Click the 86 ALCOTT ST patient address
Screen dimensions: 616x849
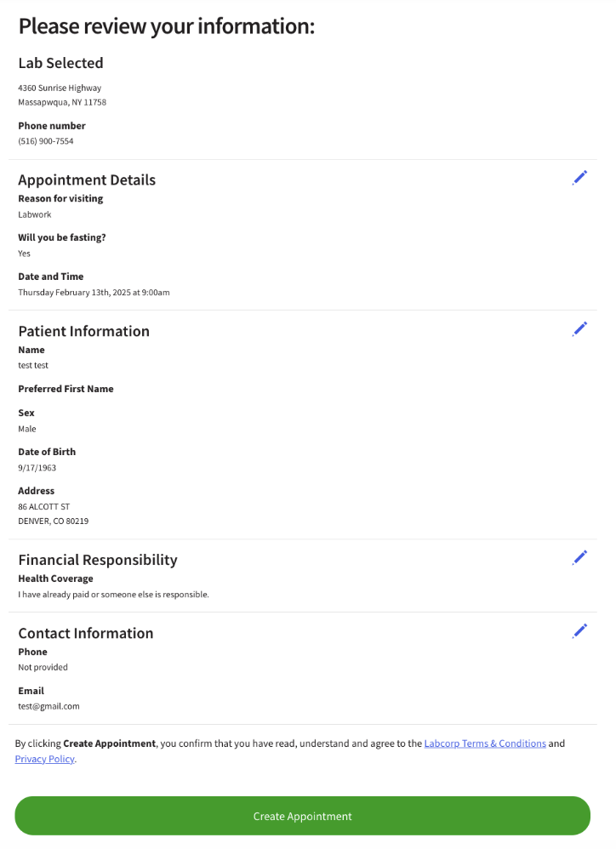[44, 506]
